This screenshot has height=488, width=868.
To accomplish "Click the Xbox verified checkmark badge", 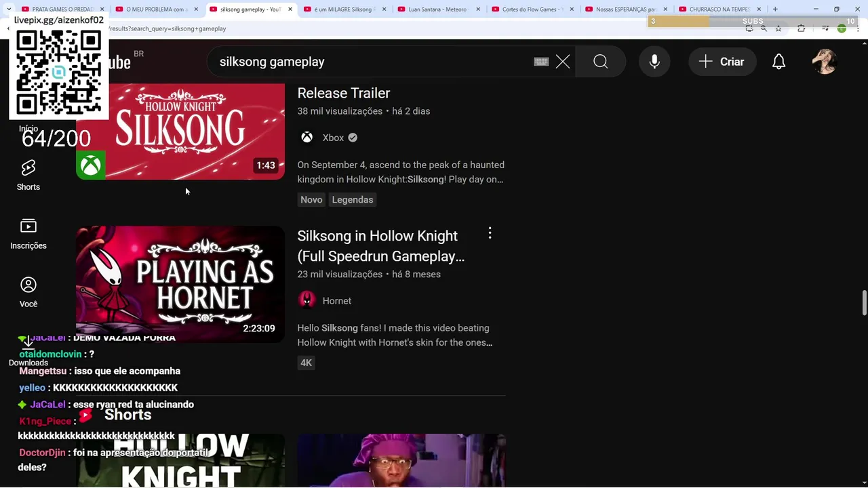I will point(353,138).
